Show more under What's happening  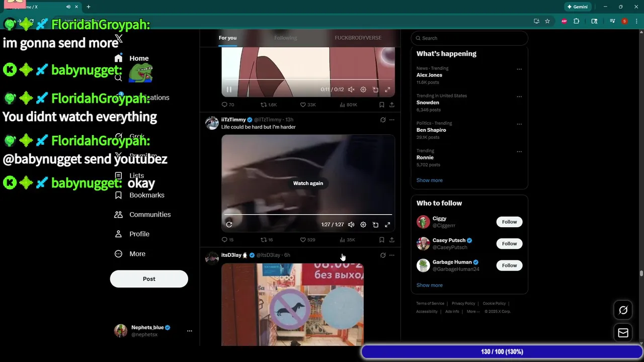click(x=429, y=180)
